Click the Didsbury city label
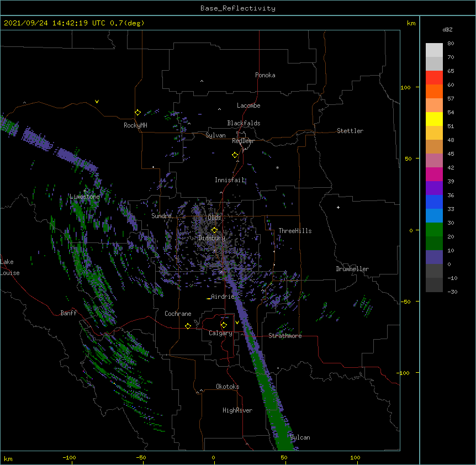 pyautogui.click(x=211, y=238)
